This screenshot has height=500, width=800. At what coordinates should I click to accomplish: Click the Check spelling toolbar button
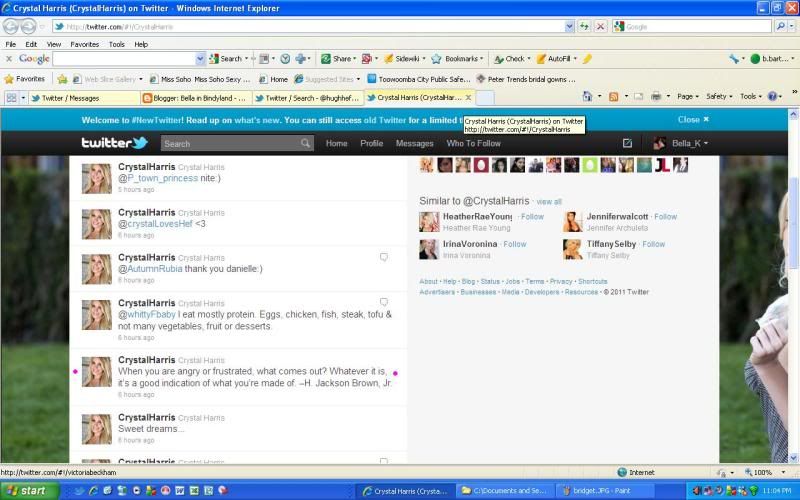512,59
